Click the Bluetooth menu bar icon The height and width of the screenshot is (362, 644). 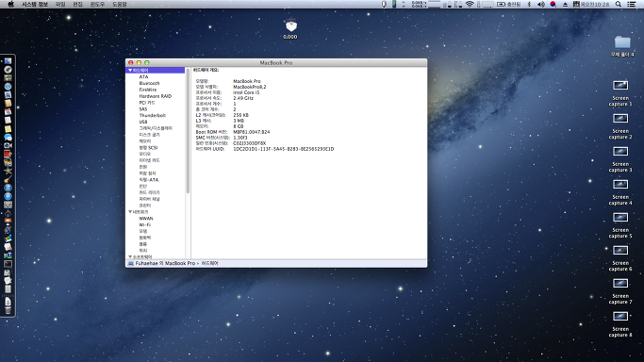point(529,4)
